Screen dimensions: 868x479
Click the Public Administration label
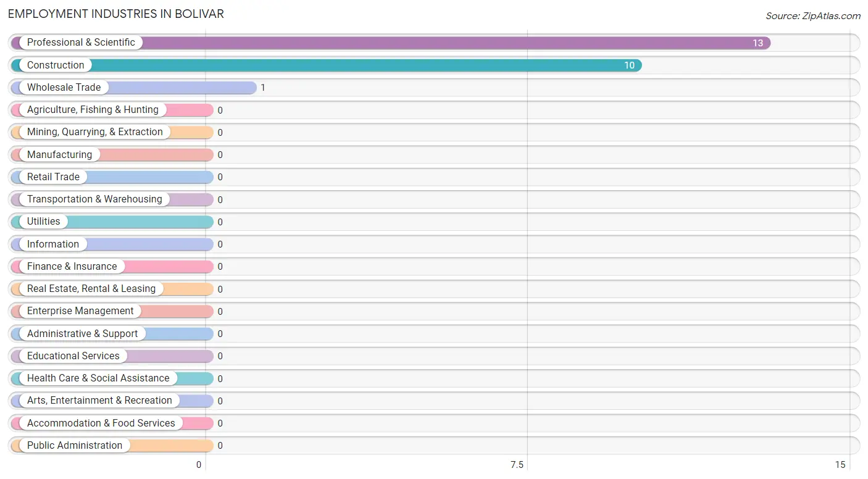coord(75,445)
